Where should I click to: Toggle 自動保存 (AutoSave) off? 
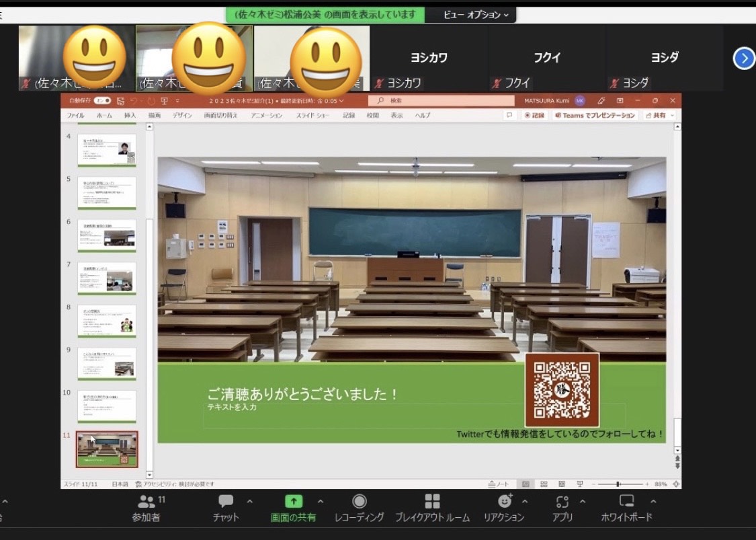point(103,101)
